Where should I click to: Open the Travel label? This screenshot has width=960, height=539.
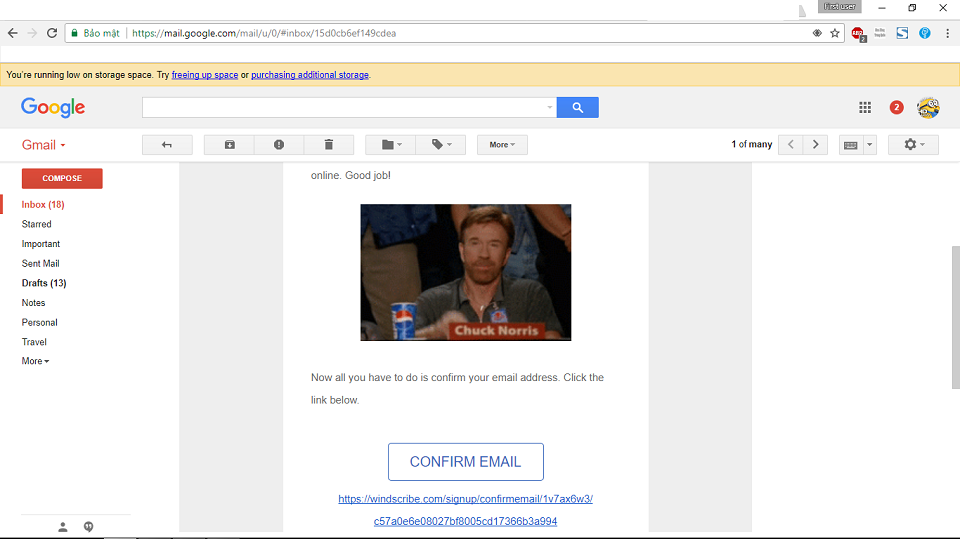click(x=34, y=342)
